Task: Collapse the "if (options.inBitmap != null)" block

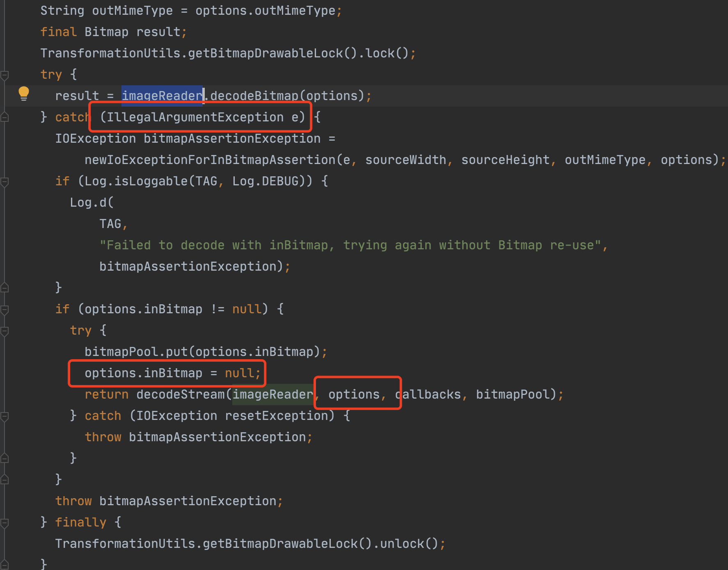Action: pyautogui.click(x=5, y=309)
